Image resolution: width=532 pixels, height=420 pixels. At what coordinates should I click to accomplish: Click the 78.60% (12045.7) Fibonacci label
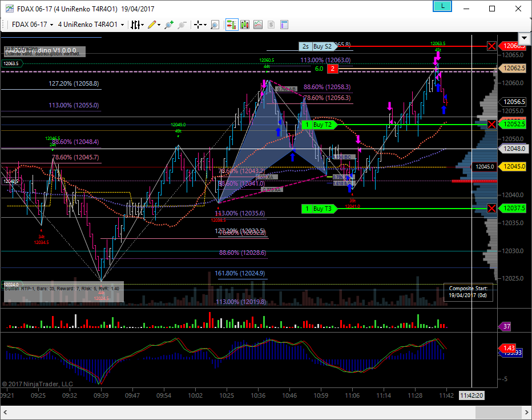75,158
